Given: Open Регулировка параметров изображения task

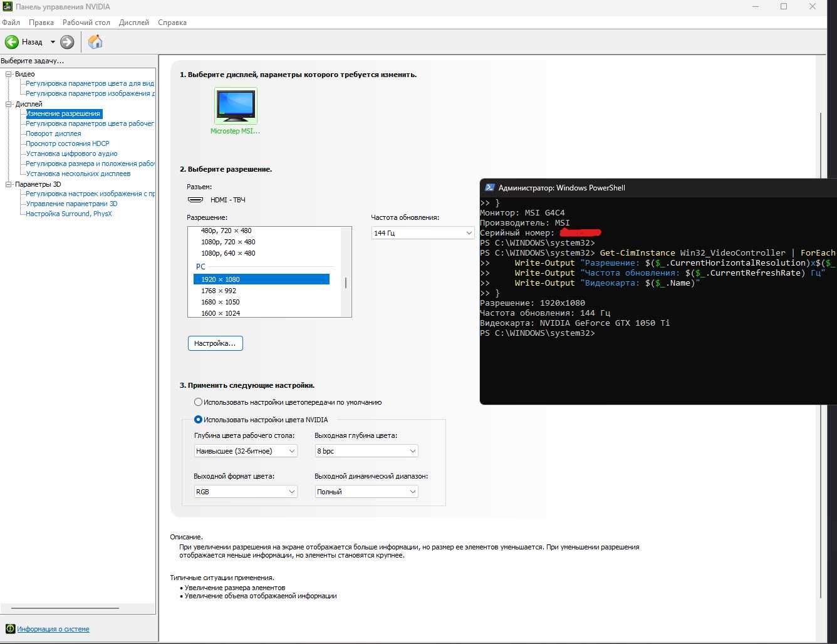Looking at the screenshot, I should click(90, 93).
